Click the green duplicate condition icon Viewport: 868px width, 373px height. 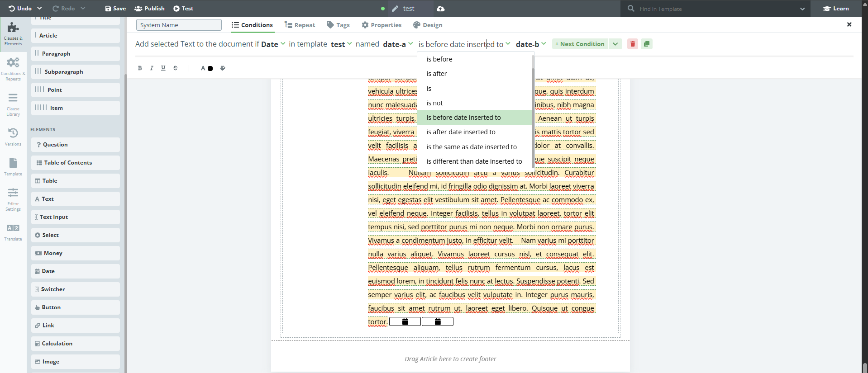647,44
